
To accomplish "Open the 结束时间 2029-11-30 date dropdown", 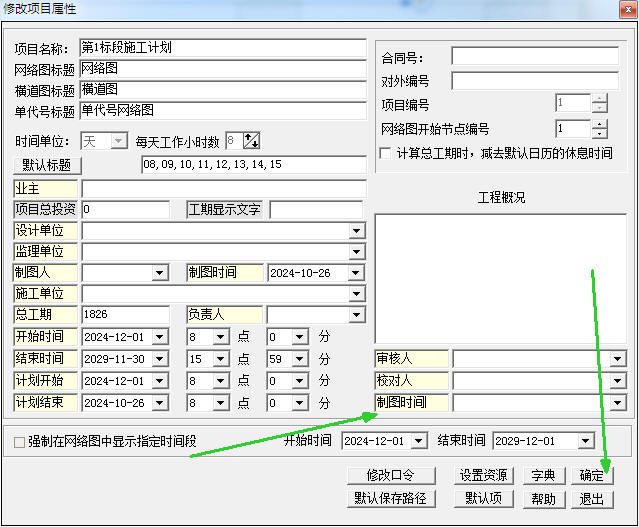I will pos(160,359).
